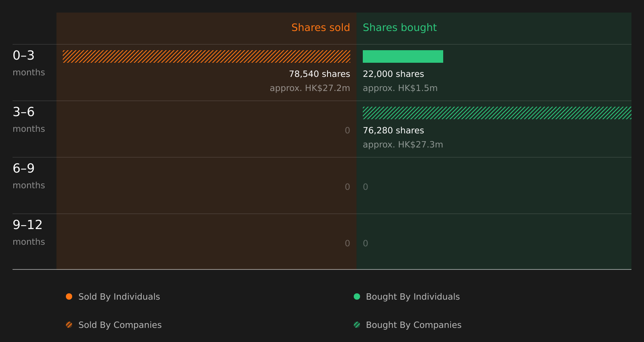Click the 3–6 months row label
The width and height of the screenshot is (644, 342).
[x=29, y=120]
